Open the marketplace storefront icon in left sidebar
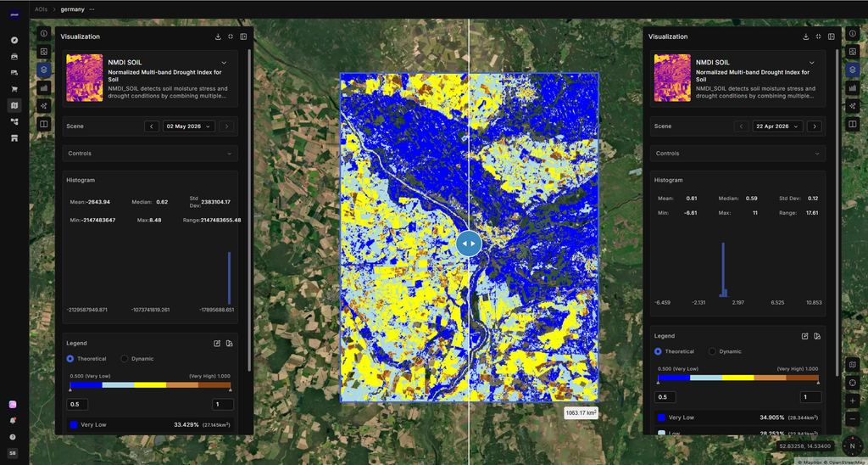The width and height of the screenshot is (868, 465). (x=14, y=137)
